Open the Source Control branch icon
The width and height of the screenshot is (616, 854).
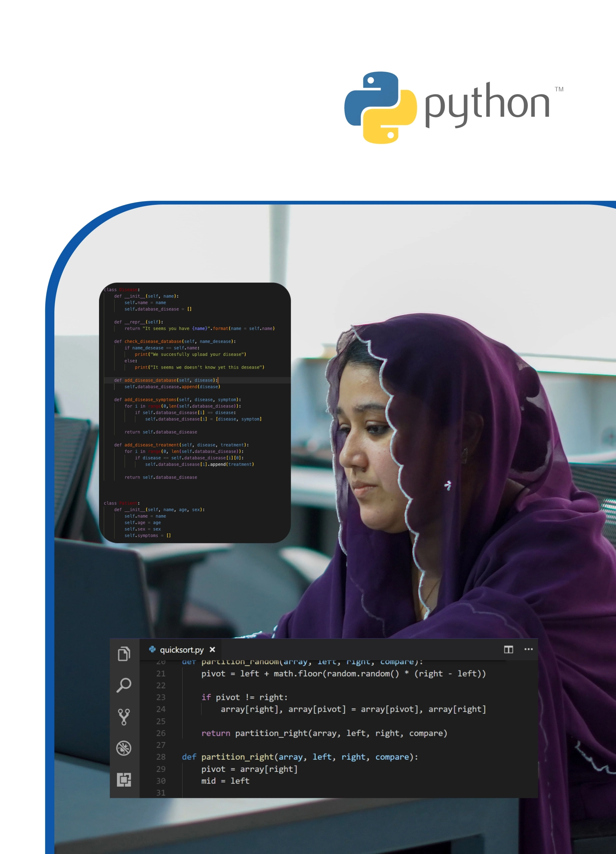point(124,717)
